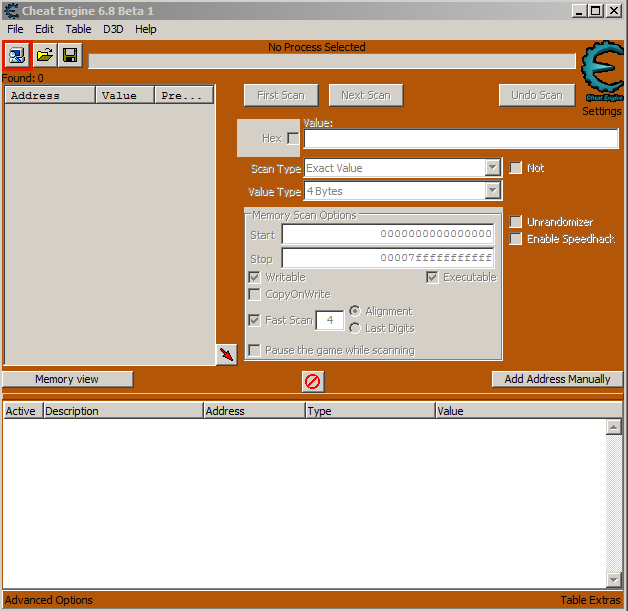The width and height of the screenshot is (628, 611).
Task: Click the Description column header
Action: coord(123,411)
